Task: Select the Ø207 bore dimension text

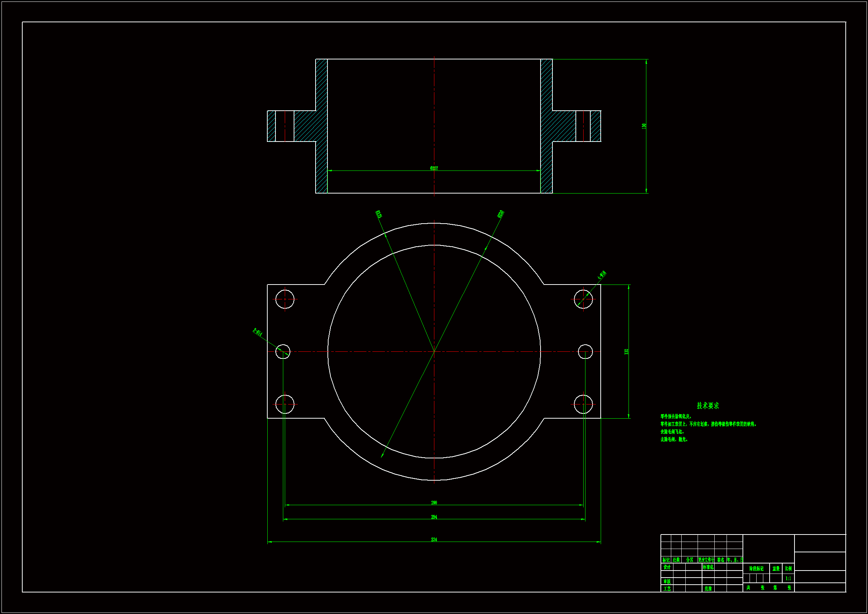Action: pyautogui.click(x=434, y=168)
